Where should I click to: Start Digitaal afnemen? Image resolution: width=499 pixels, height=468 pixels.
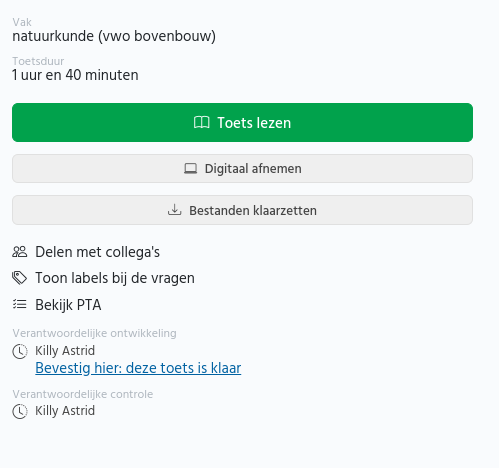tap(242, 168)
